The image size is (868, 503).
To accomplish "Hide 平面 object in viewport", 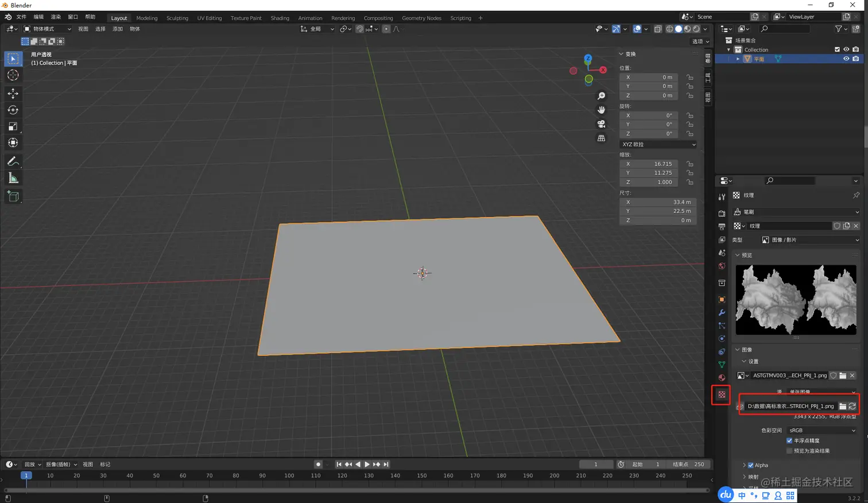I will click(846, 59).
